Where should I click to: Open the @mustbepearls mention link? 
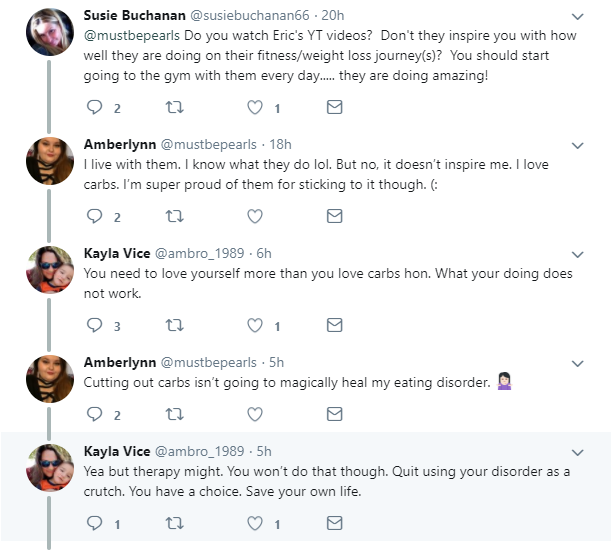132,36
